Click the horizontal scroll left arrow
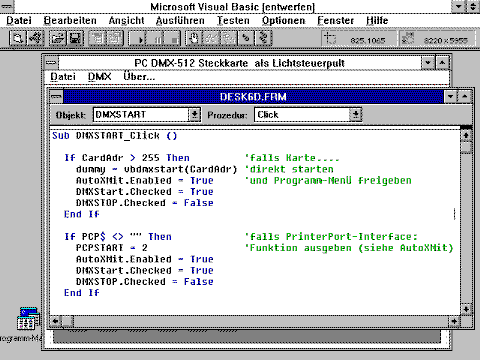This screenshot has height=360, width=480. pyautogui.click(x=55, y=321)
